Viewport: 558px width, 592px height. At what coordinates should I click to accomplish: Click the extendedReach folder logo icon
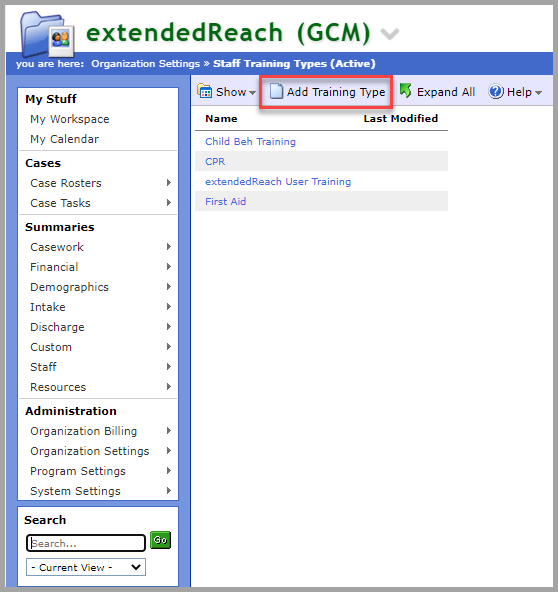47,34
